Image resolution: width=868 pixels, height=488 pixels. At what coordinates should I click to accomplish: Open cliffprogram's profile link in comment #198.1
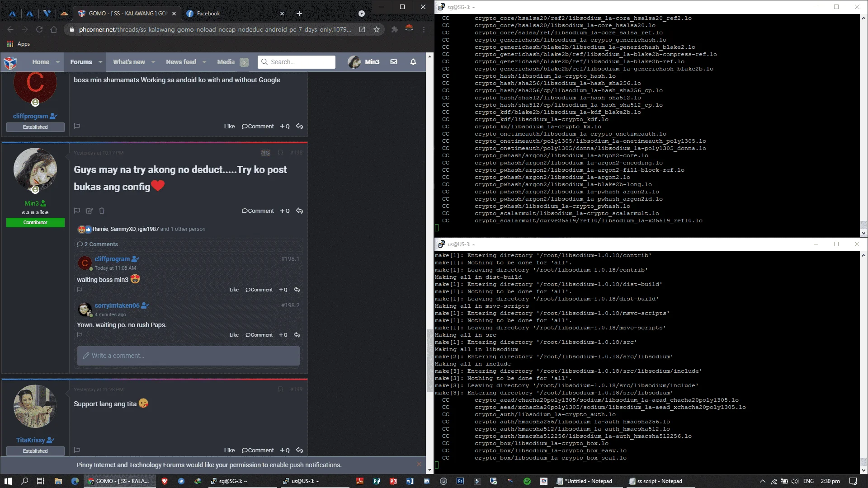click(112, 259)
